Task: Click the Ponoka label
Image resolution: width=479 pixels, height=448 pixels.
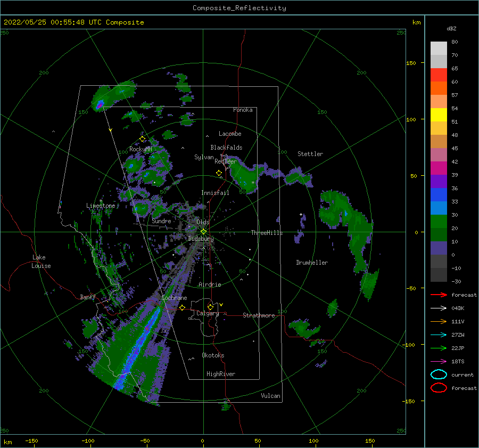Action: click(x=243, y=110)
